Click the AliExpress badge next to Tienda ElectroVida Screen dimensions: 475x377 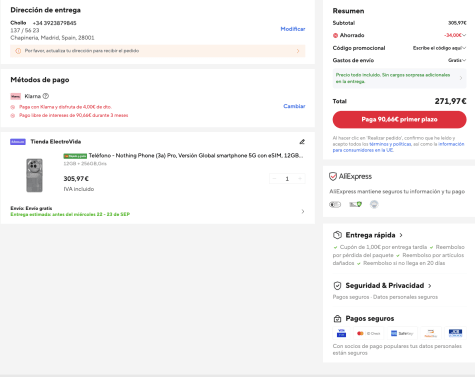click(x=18, y=142)
